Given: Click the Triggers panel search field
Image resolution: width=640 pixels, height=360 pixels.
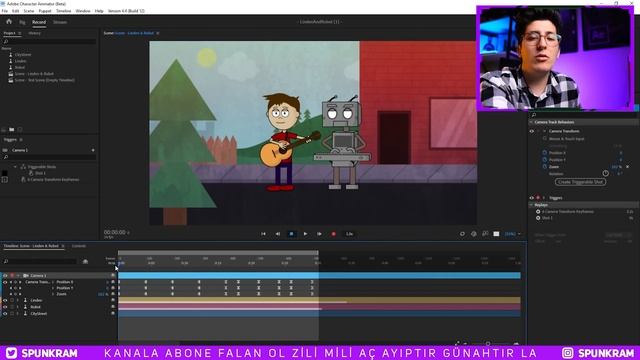Looking at the screenshot, I should tap(49, 157).
